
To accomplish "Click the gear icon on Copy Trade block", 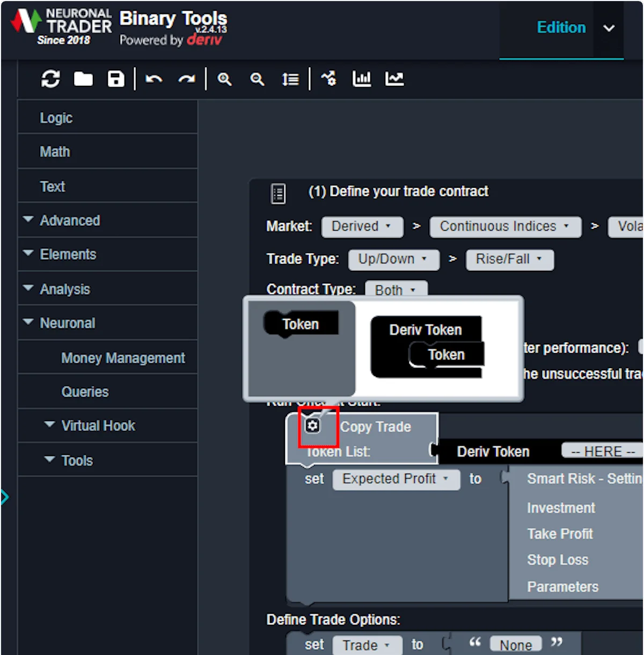I will click(x=312, y=426).
